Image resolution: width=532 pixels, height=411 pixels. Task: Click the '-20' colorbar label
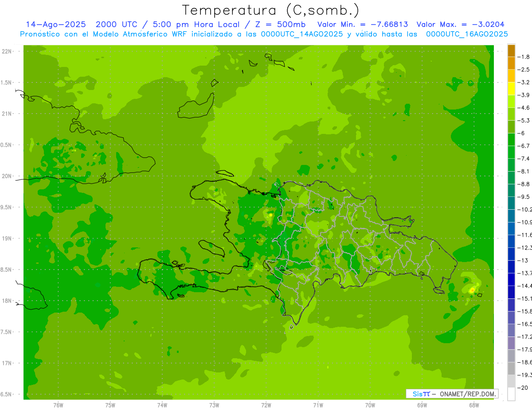click(x=523, y=388)
